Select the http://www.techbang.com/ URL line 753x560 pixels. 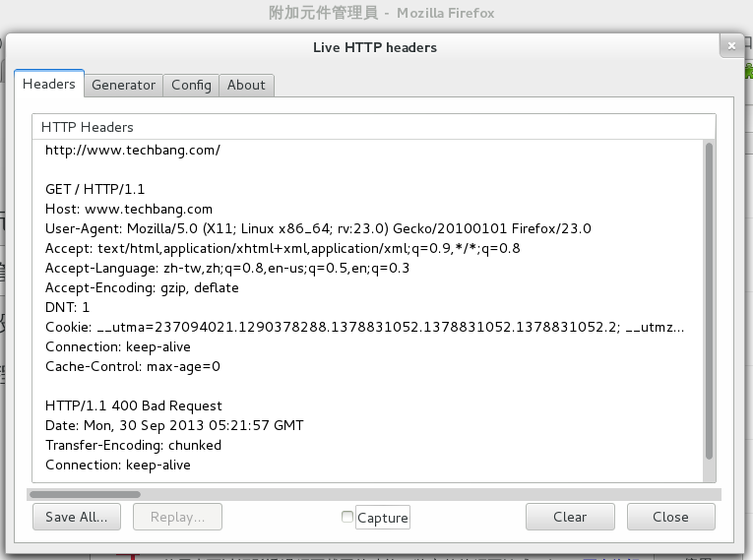[133, 151]
